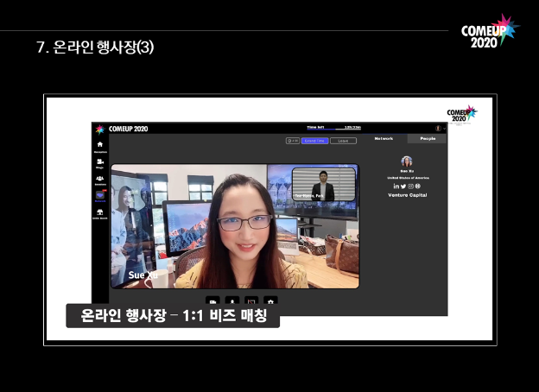539x392 pixels.
Task: Toggle screen share below the video
Action: 251,301
